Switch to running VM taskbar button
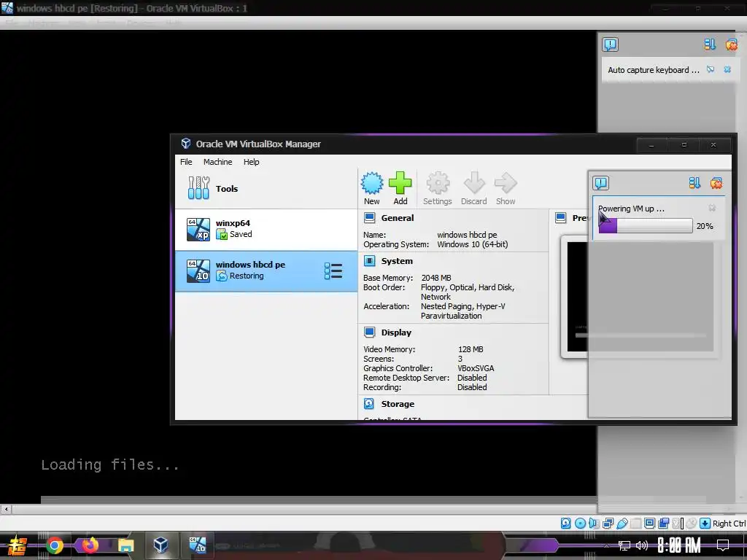Image resolution: width=747 pixels, height=560 pixels. tap(197, 545)
